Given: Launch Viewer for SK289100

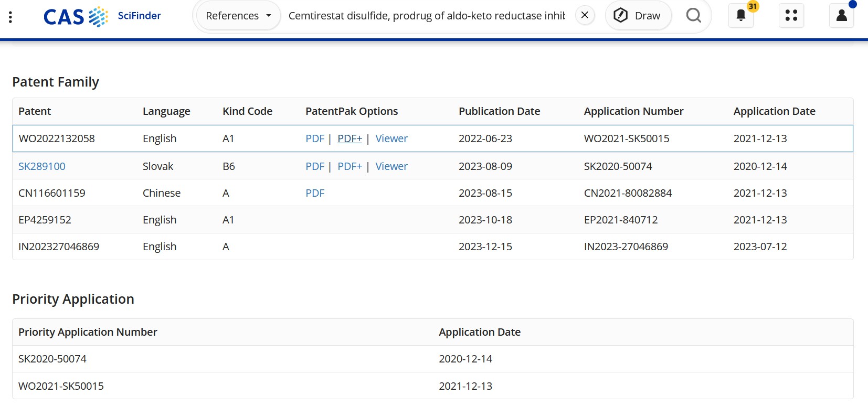Looking at the screenshot, I should tap(391, 166).
